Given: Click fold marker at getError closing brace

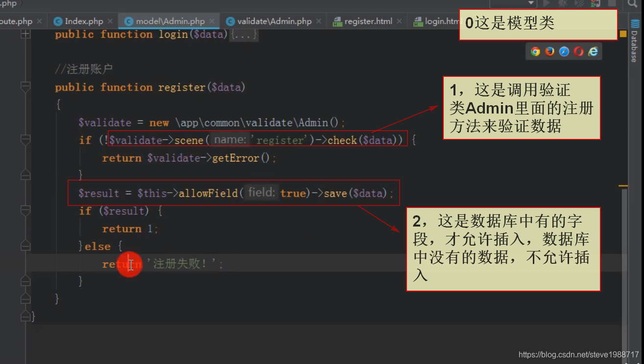Looking at the screenshot, I should [x=25, y=175].
